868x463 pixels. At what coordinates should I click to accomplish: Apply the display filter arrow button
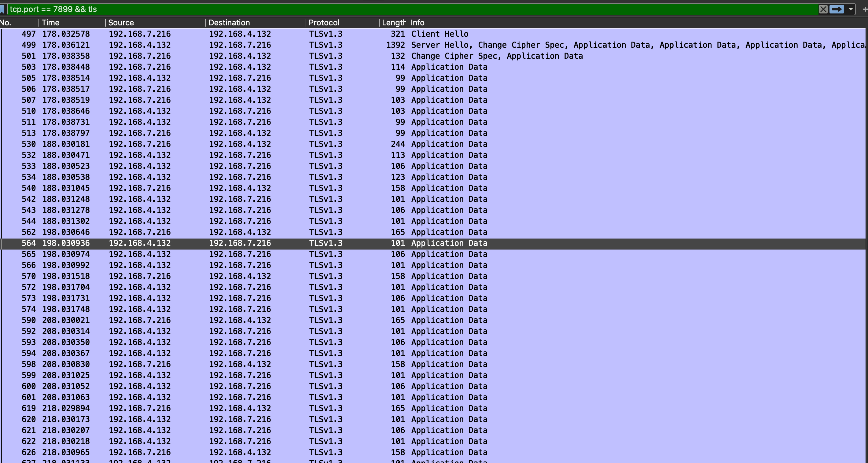(837, 9)
